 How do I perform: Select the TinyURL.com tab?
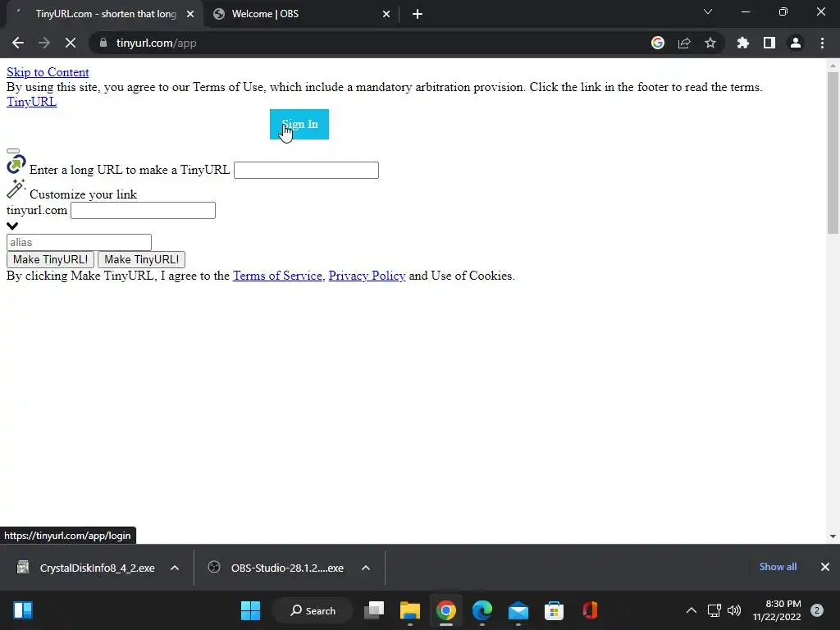point(104,14)
